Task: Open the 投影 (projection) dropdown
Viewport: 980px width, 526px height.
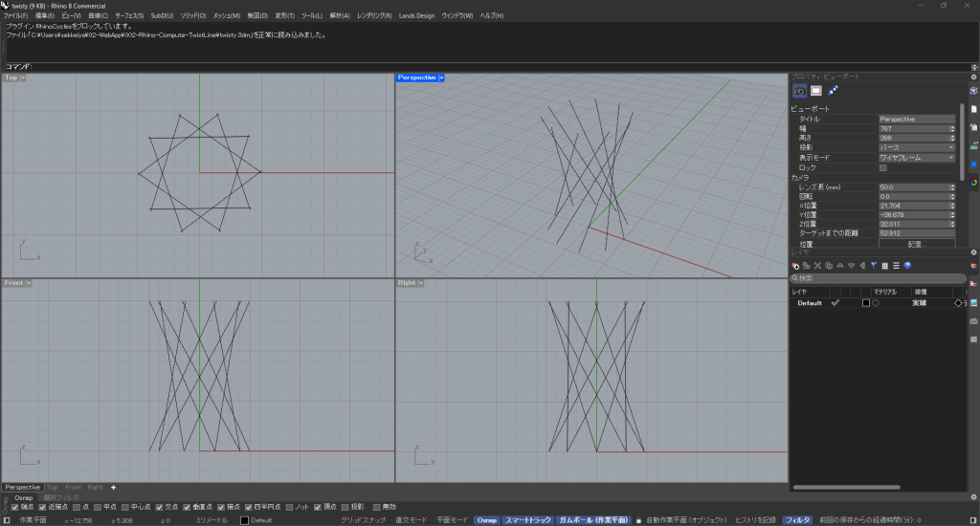Action: (x=917, y=147)
